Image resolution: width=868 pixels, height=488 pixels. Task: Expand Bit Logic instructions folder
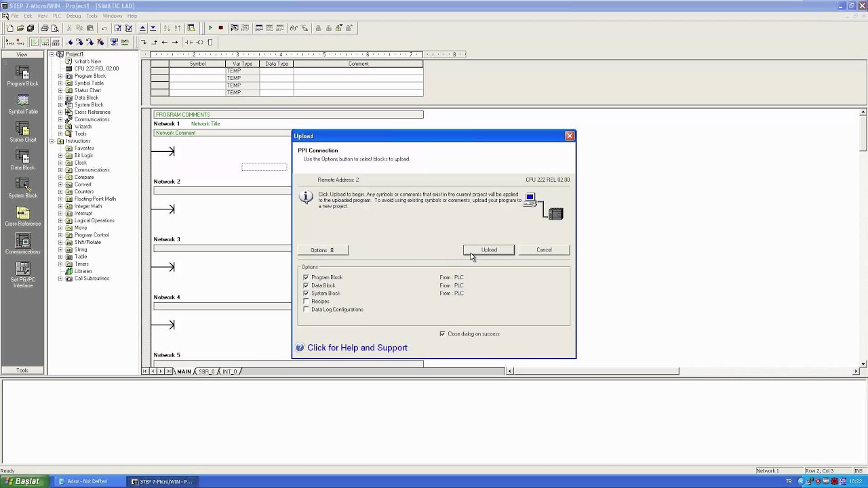60,155
